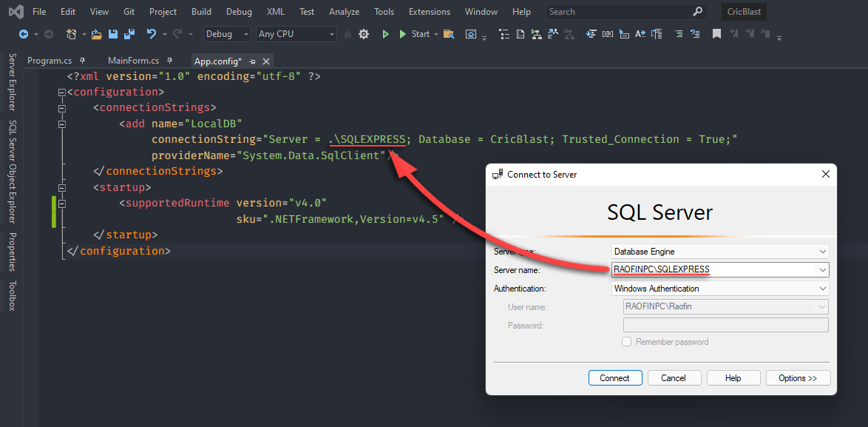Collapse the supportedRuntime XML node

[62, 204]
